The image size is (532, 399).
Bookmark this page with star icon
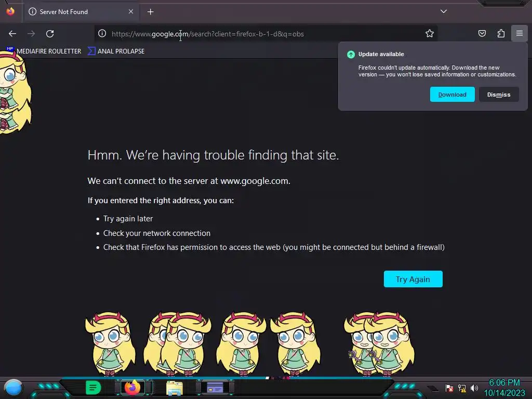[430, 33]
